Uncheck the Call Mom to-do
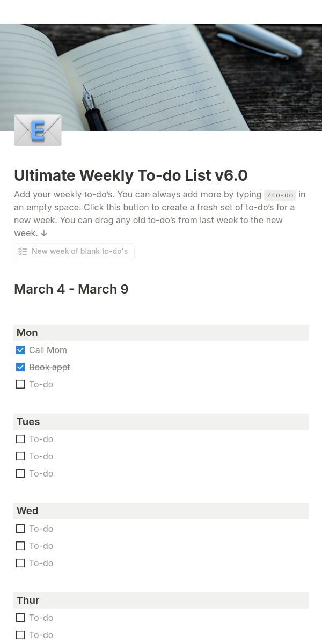322x644 pixels. 20,350
